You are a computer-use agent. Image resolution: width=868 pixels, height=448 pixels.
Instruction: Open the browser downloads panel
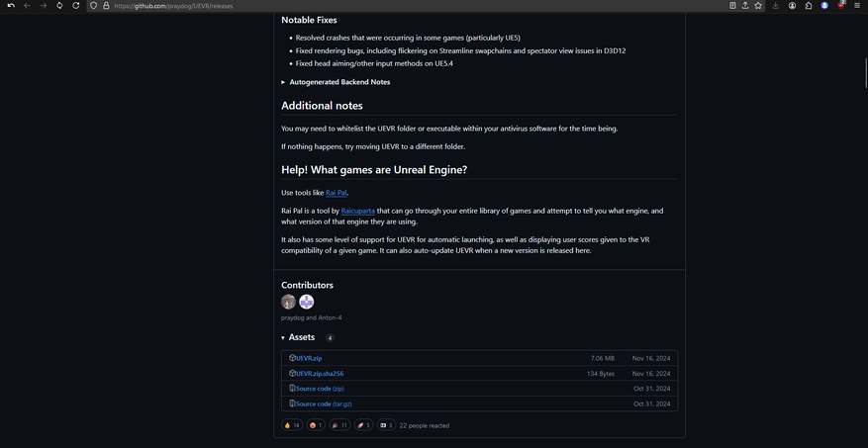point(776,6)
